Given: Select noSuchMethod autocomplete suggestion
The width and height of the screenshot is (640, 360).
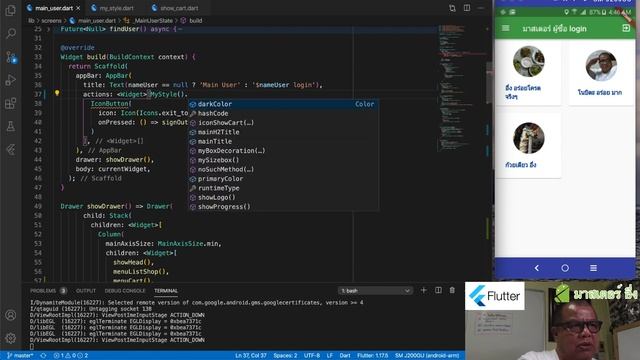Looking at the screenshot, I should coord(283,169).
